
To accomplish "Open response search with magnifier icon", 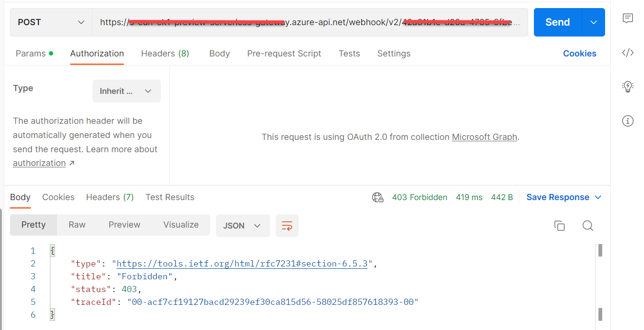I will tap(588, 226).
